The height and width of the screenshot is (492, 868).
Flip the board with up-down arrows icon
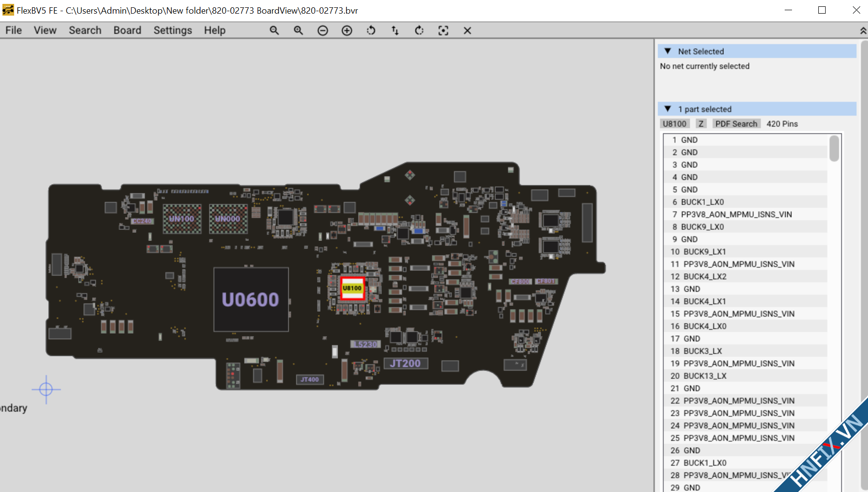[395, 31]
